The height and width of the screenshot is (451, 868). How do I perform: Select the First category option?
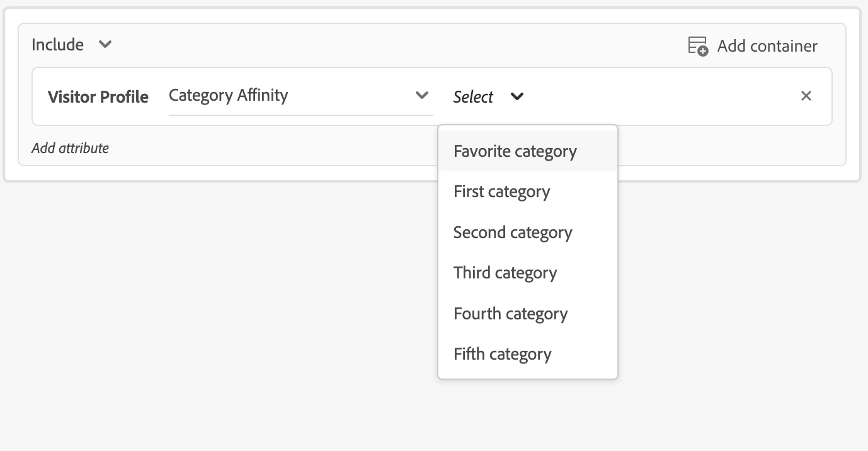(x=501, y=191)
